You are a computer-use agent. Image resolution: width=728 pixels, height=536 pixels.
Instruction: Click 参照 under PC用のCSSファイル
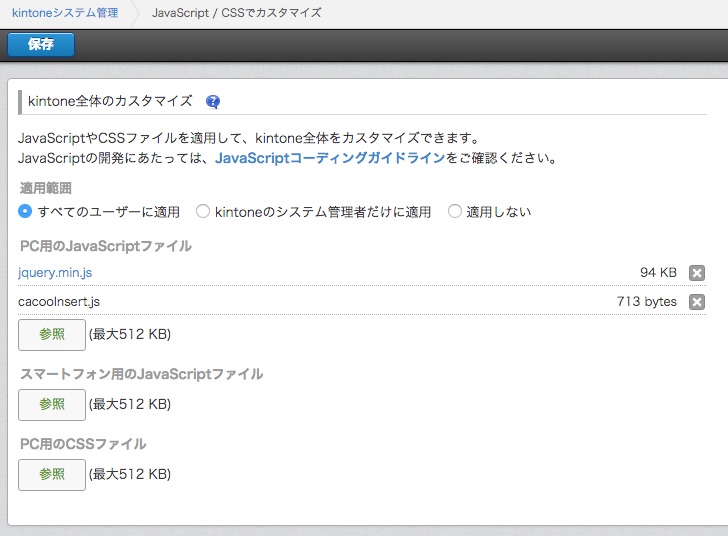click(52, 475)
